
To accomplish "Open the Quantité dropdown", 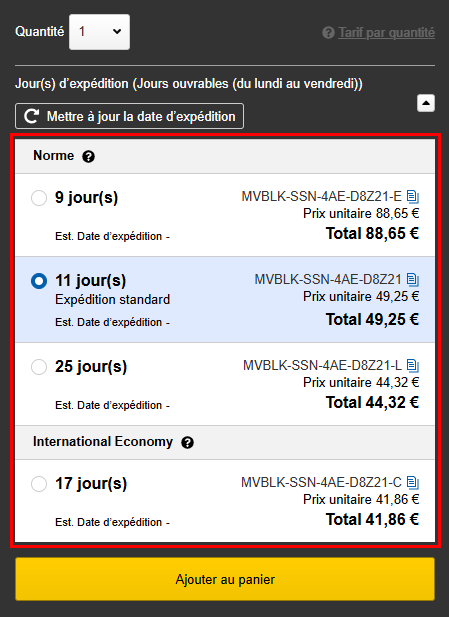I will click(100, 32).
